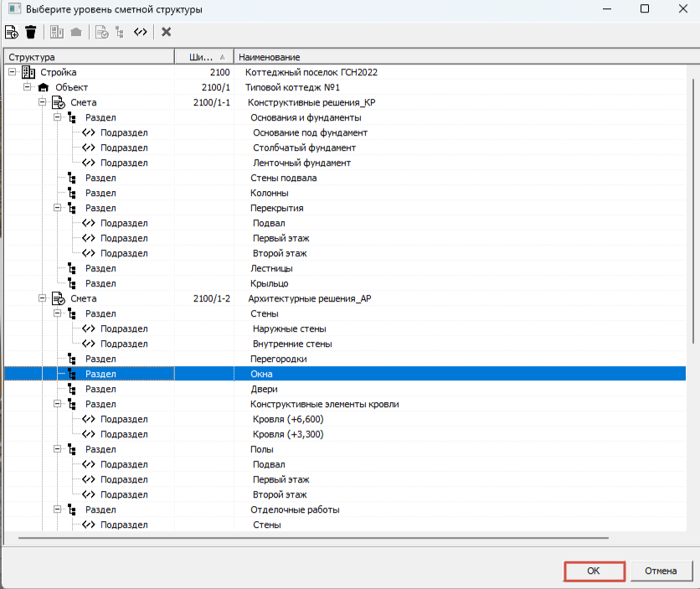The height and width of the screenshot is (589, 700).
Task: Click the Раздел icon of Основания и фундаменты
Action: pos(72,117)
